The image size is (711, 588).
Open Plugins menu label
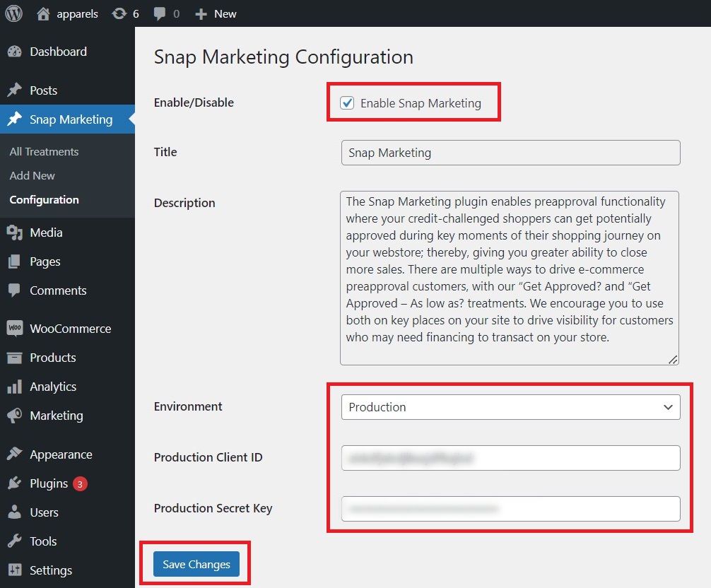(49, 483)
